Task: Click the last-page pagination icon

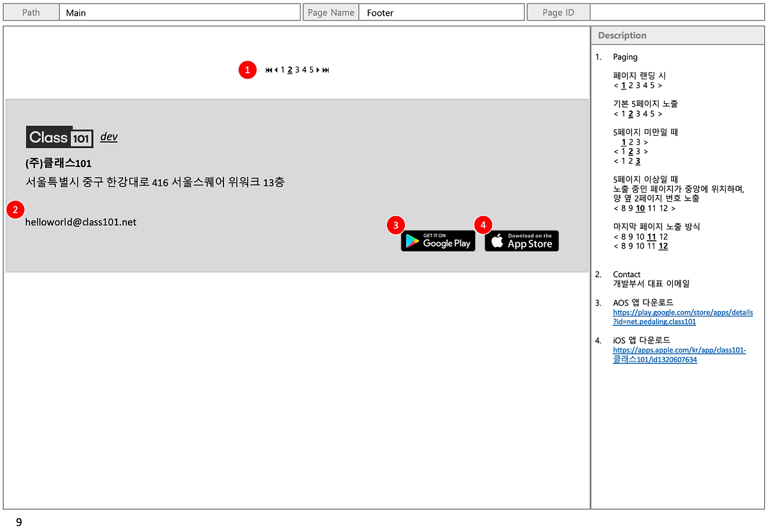Action: tap(325, 70)
